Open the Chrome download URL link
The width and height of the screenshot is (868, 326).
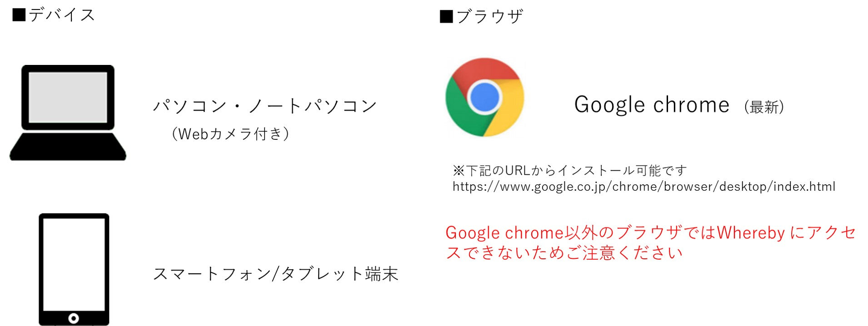644,187
